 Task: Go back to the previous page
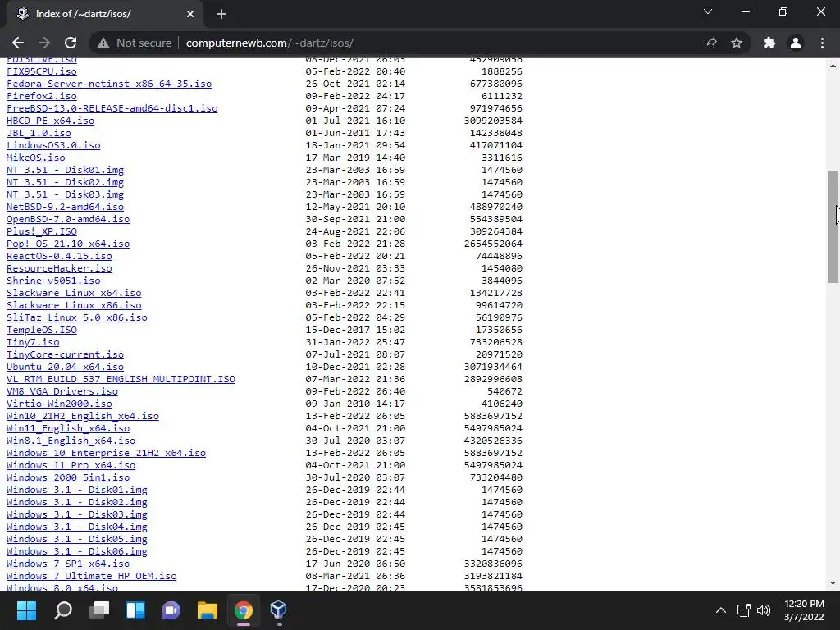click(18, 43)
